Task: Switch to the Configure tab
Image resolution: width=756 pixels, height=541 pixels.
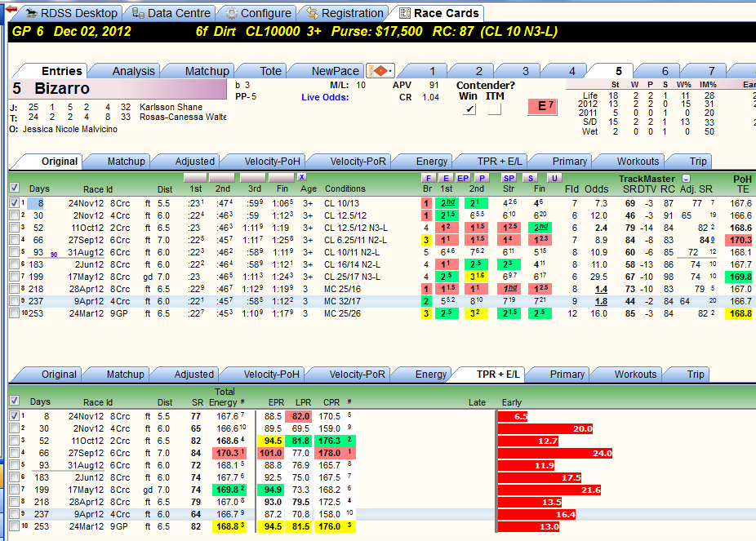Action: (x=259, y=13)
